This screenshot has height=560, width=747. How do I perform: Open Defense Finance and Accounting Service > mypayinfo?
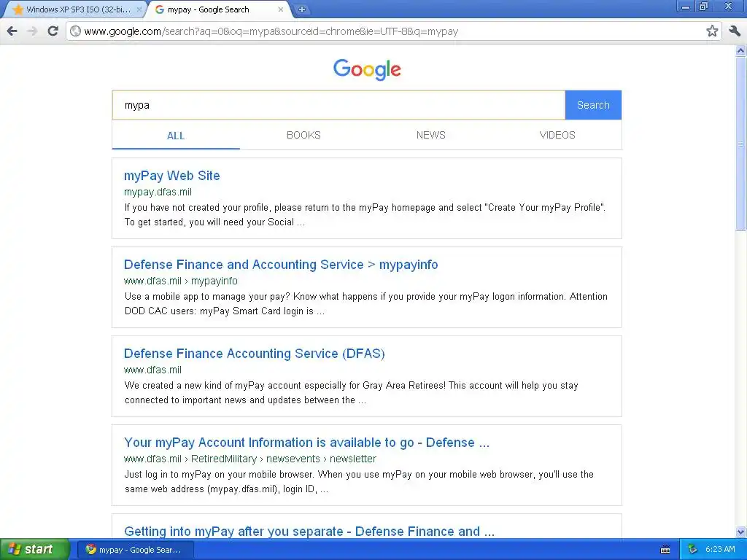[x=281, y=265]
